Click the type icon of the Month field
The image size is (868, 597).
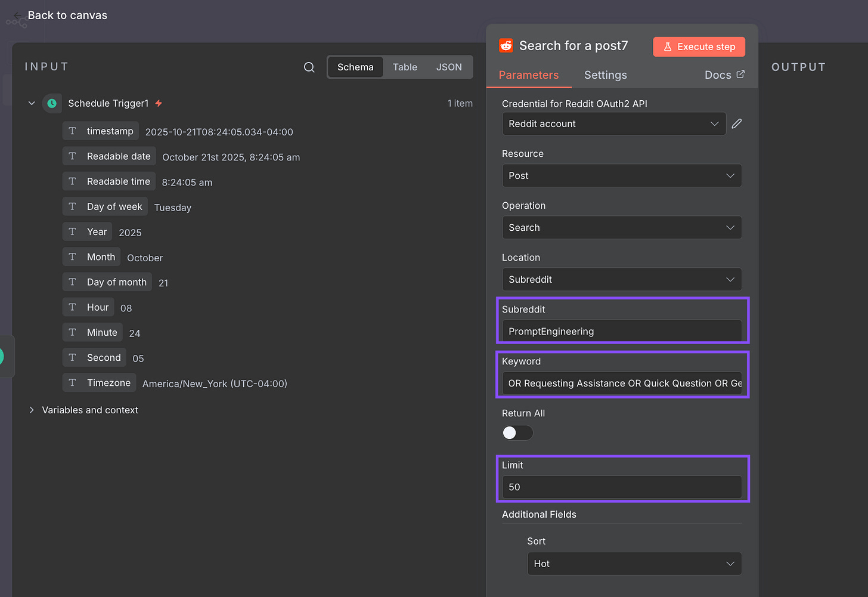click(73, 257)
